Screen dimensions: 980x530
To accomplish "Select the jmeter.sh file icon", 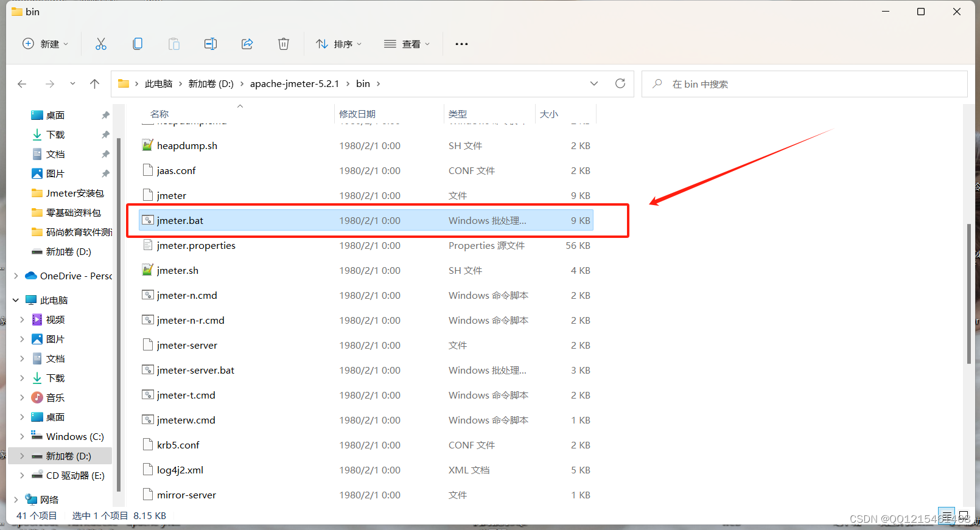I will 147,270.
